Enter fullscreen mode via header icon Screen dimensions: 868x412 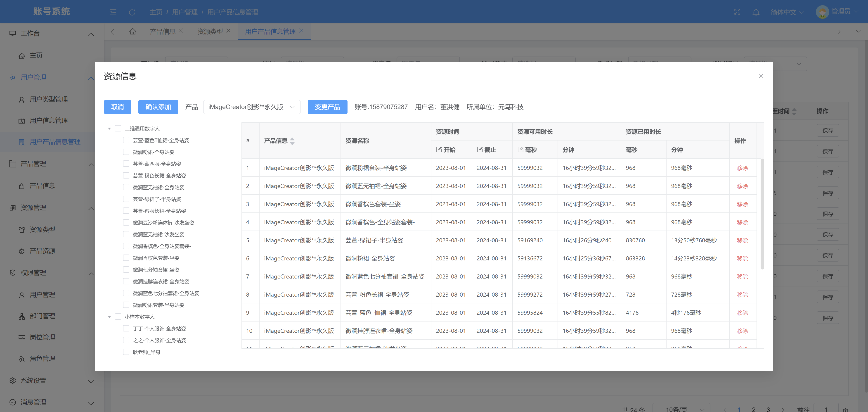[737, 12]
